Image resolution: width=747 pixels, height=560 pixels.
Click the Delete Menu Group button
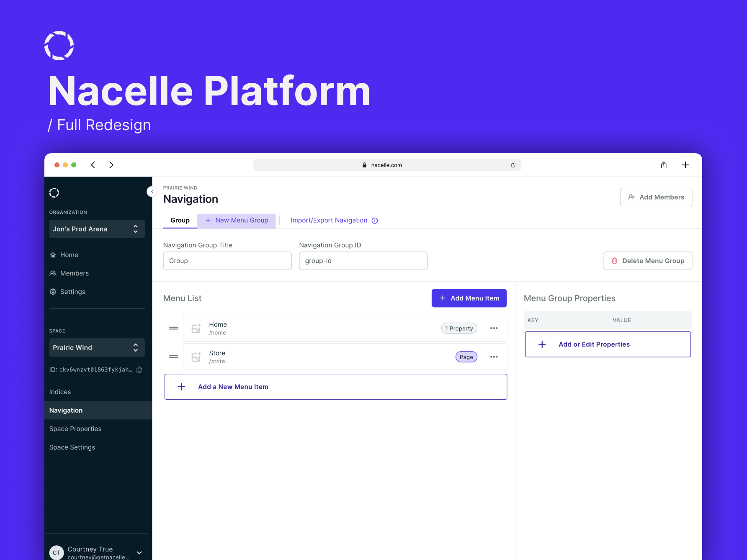tap(647, 261)
